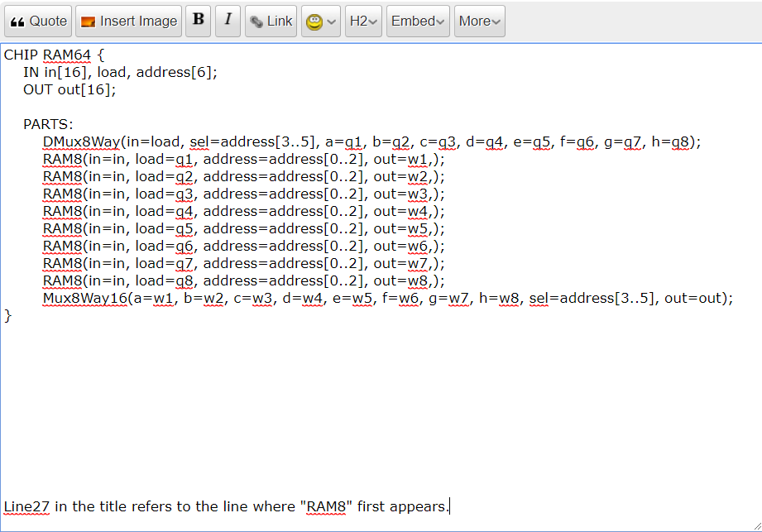Open the Insert Image tool
This screenshot has height=532, width=762.
point(128,22)
